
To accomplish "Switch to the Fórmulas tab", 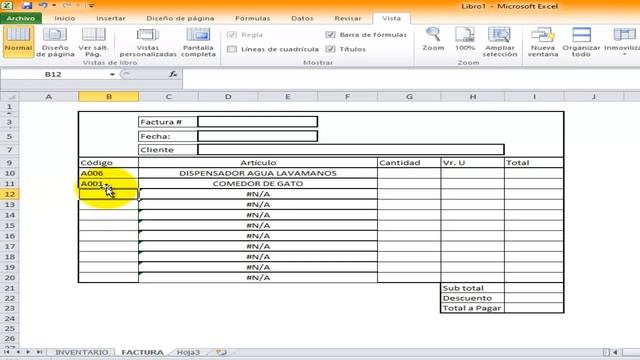I will pos(253,18).
